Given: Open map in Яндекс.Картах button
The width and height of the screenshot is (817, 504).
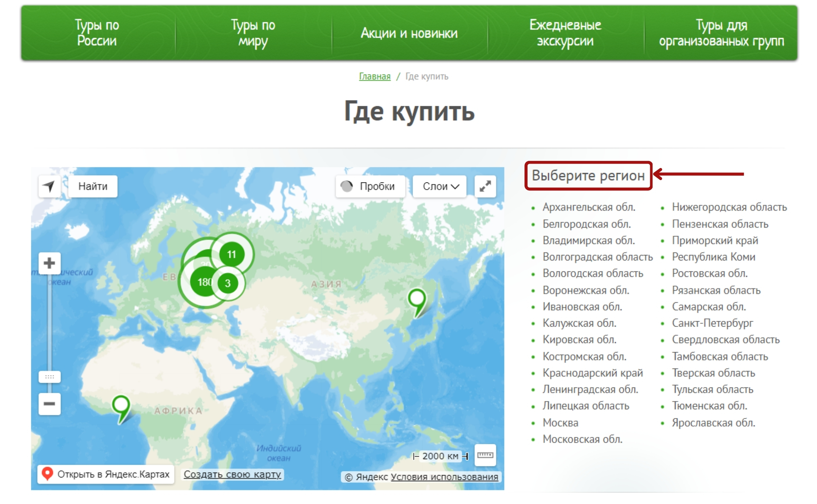Looking at the screenshot, I should pyautogui.click(x=106, y=474).
